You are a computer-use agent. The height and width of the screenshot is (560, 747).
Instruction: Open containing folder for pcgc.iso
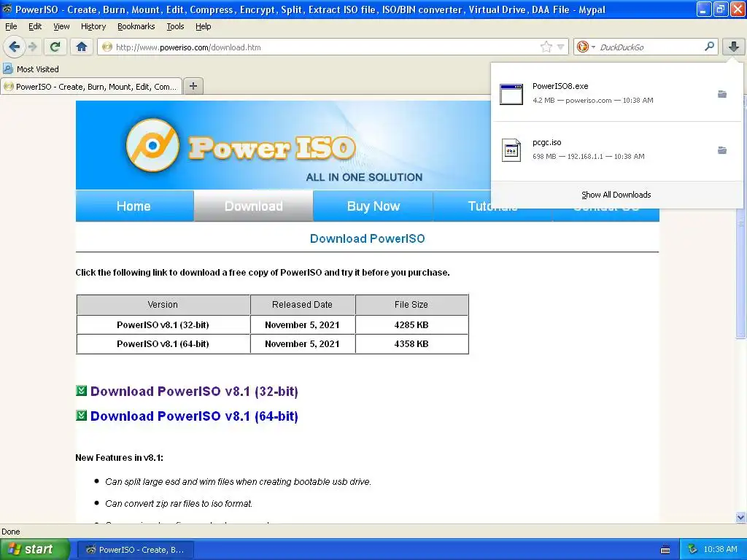coord(722,150)
